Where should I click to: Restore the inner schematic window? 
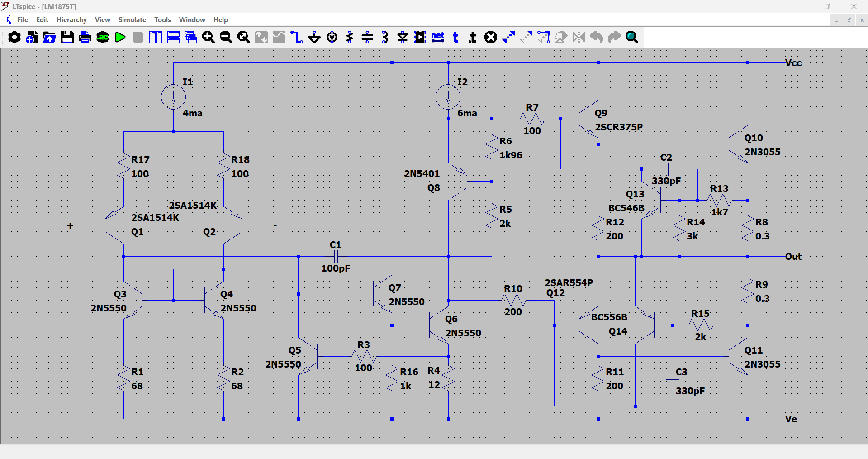(849, 20)
